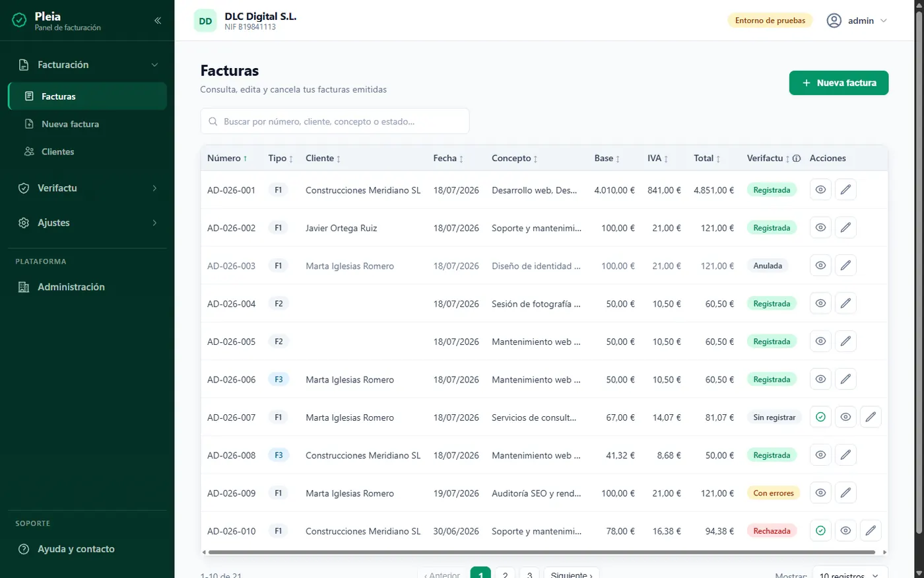Collapse the sidebar with the double chevron icon

coord(158,20)
